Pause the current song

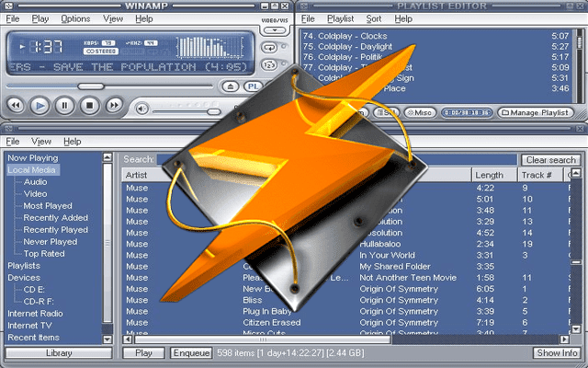[x=64, y=106]
